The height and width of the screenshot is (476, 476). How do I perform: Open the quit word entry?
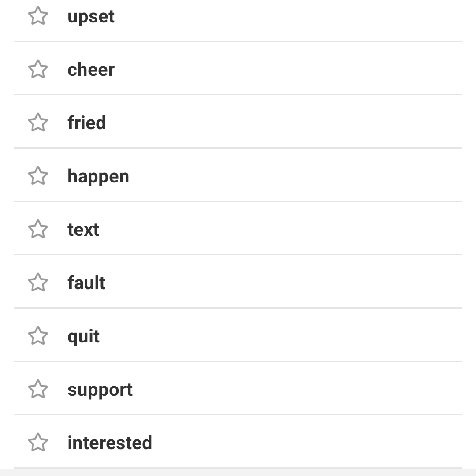pos(83,337)
